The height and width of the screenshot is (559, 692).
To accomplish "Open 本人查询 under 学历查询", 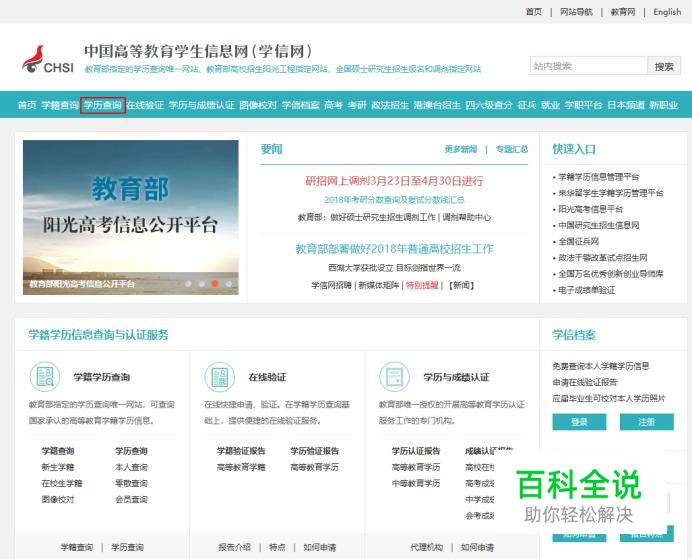I will pos(131,467).
